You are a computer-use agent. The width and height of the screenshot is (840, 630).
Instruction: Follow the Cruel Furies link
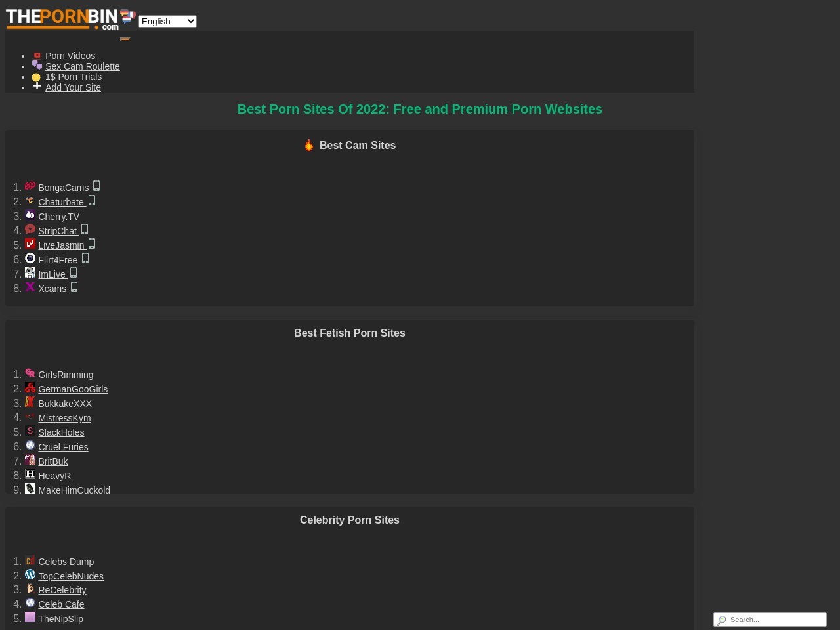[x=63, y=447]
